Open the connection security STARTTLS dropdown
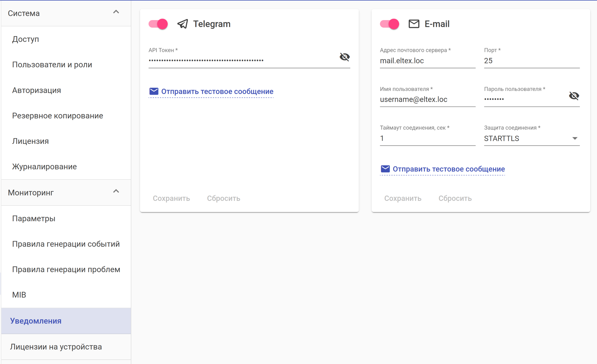Image resolution: width=597 pixels, height=364 pixels. pyautogui.click(x=531, y=138)
